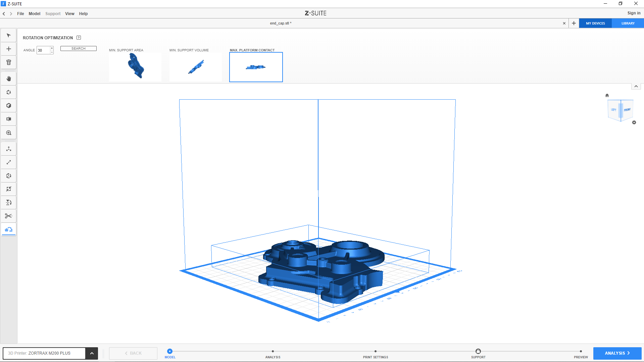The image size is (644, 362).
Task: Collapse the rotation optimization panel
Action: tap(636, 86)
